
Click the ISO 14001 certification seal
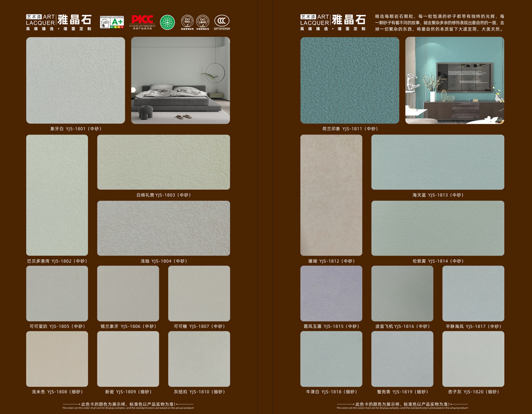pyautogui.click(x=203, y=22)
